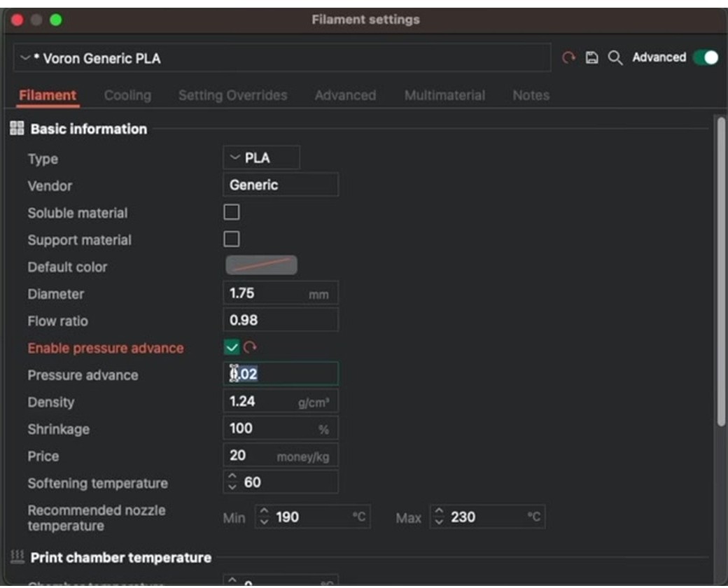
Task: Uncheck Enable pressure advance checkbox
Action: pos(232,347)
